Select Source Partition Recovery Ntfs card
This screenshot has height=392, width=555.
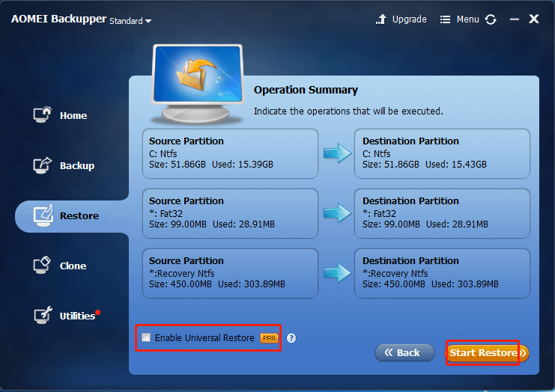coord(230,273)
